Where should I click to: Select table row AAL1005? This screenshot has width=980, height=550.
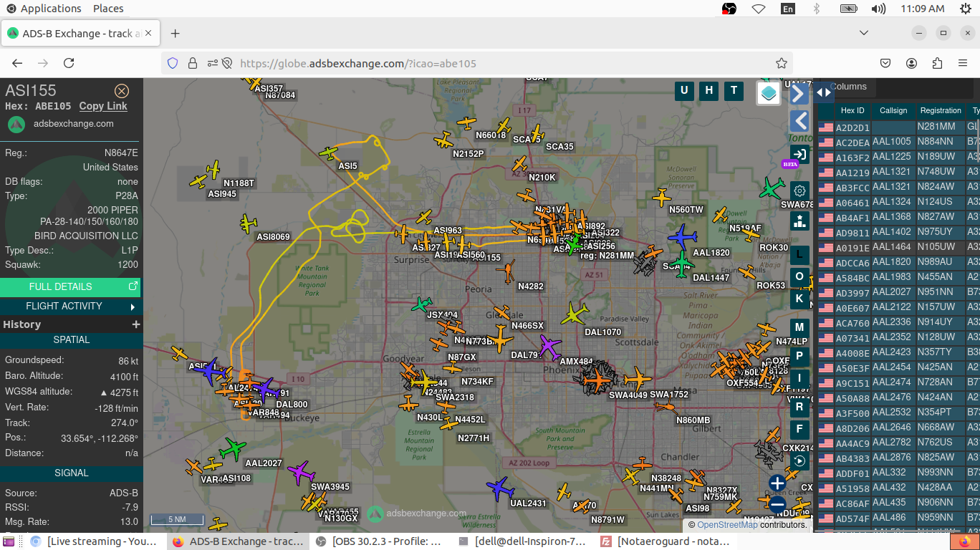(x=898, y=142)
